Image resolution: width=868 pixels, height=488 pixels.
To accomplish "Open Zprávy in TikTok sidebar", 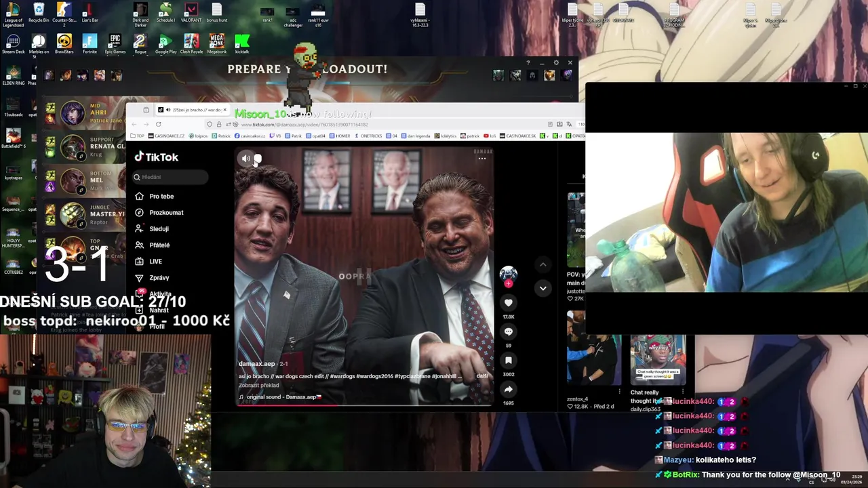I will pos(153,277).
